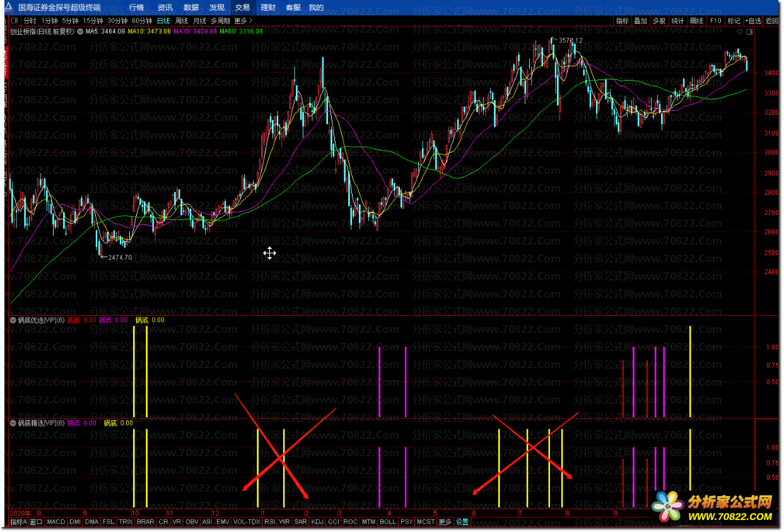Apply the CCI indicator
784x532 pixels.
pos(334,522)
